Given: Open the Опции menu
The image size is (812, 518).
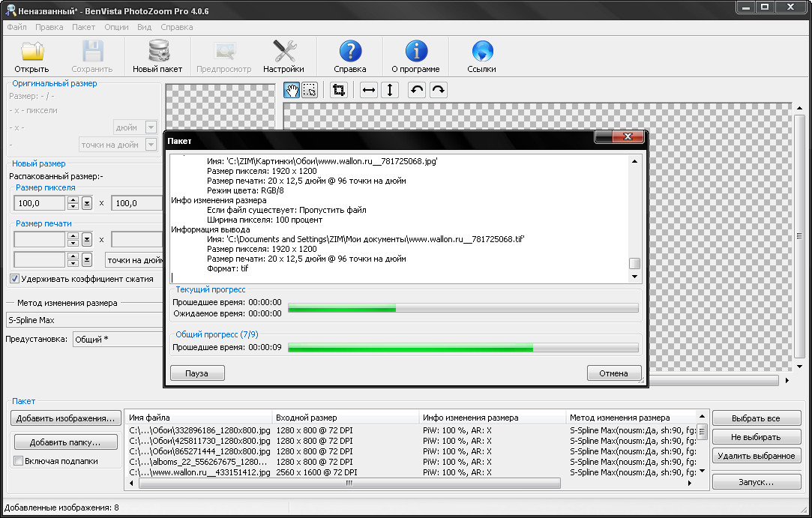Looking at the screenshot, I should point(116,27).
